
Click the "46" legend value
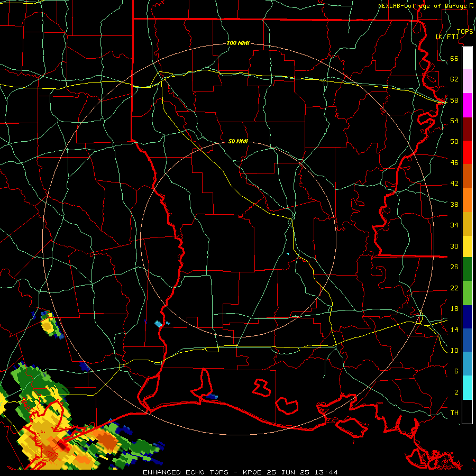[454, 163]
